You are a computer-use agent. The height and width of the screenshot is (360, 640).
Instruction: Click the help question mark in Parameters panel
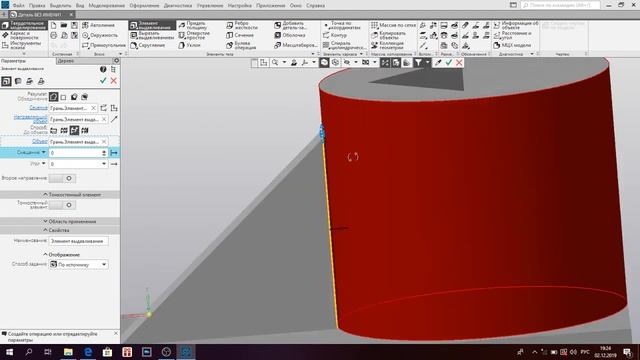[103, 69]
